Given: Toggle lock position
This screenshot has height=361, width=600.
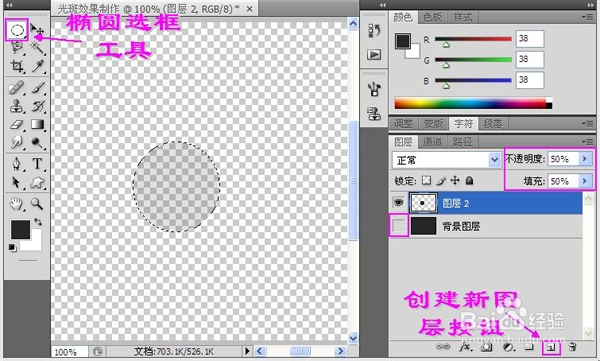Looking at the screenshot, I should click(455, 180).
